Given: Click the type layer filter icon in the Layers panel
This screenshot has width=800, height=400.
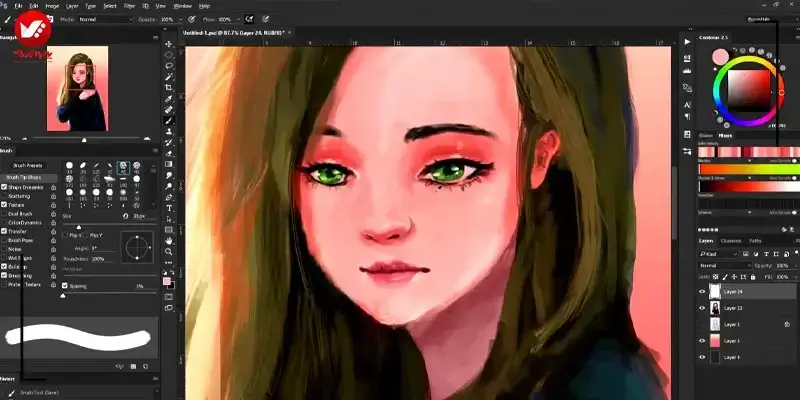Looking at the screenshot, I should (x=767, y=254).
